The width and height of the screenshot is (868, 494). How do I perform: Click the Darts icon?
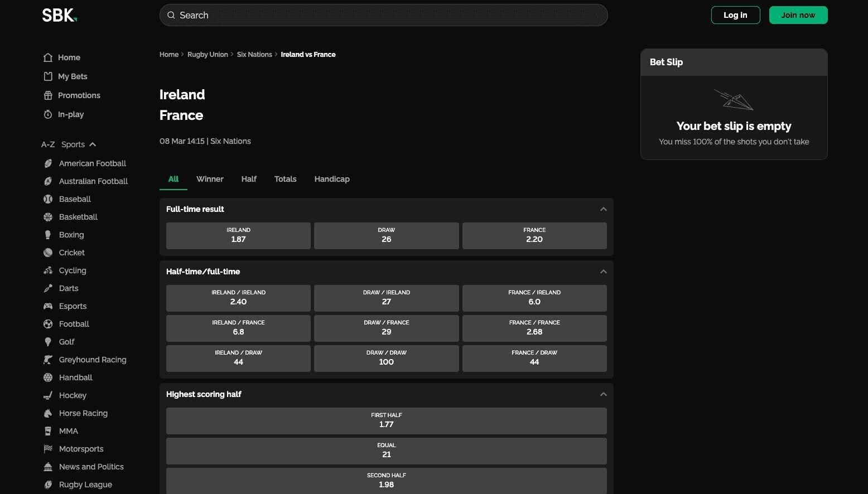click(48, 288)
